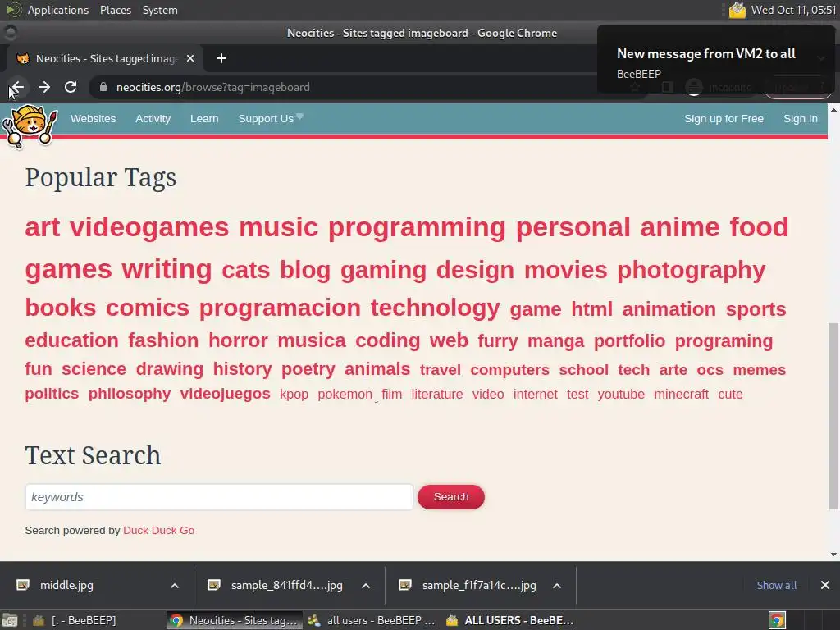Expand options for sample_f1f7a14c download
Image resolution: width=840 pixels, height=630 pixels.
tap(557, 586)
